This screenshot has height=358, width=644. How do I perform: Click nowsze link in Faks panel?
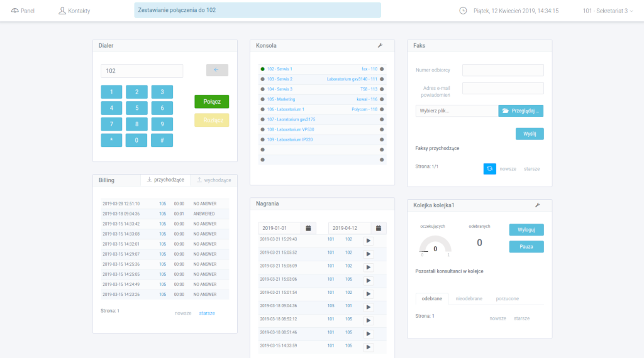pyautogui.click(x=508, y=168)
